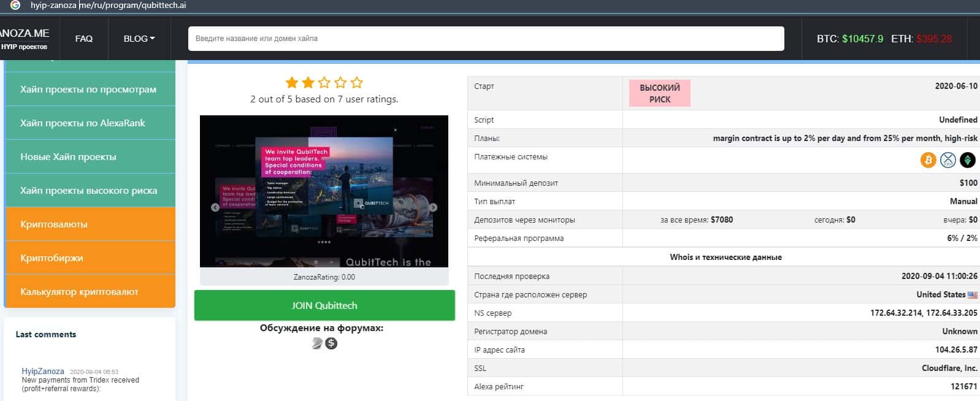
Task: Click all-time monitor deposits $7080
Action: point(722,220)
